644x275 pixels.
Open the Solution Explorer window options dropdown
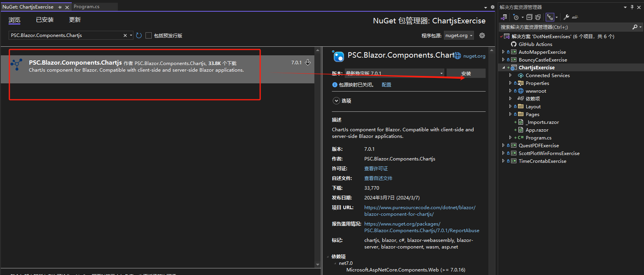click(x=625, y=7)
